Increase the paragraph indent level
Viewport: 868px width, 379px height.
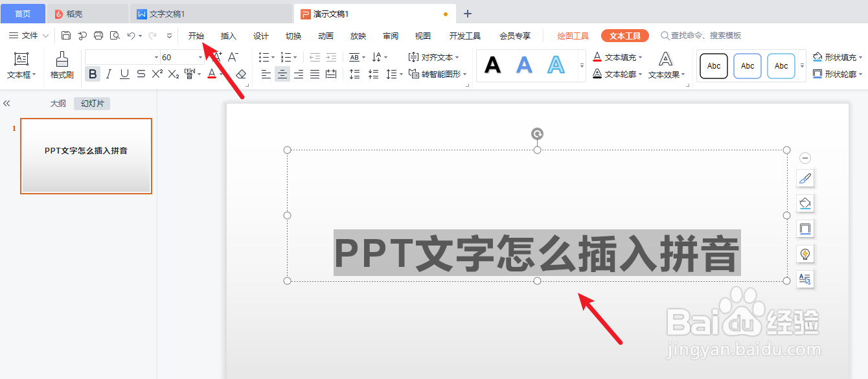pos(331,57)
